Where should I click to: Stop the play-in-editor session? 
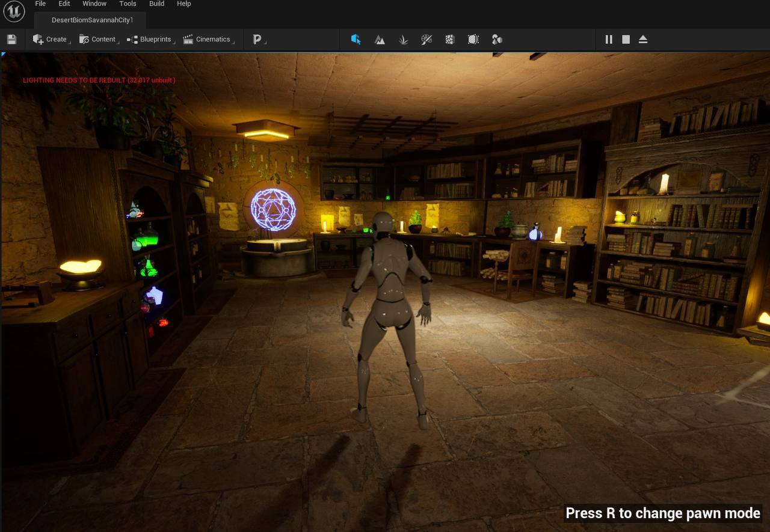pos(626,39)
